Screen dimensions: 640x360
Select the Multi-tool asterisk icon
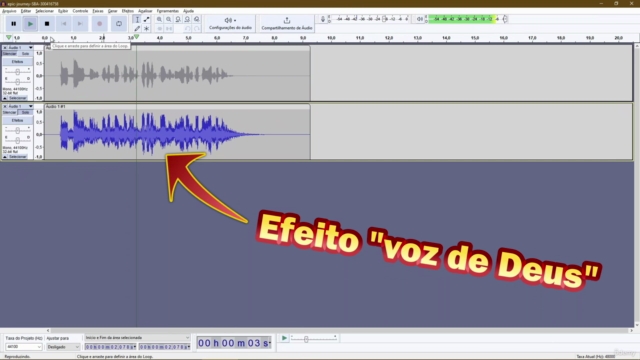[147, 29]
